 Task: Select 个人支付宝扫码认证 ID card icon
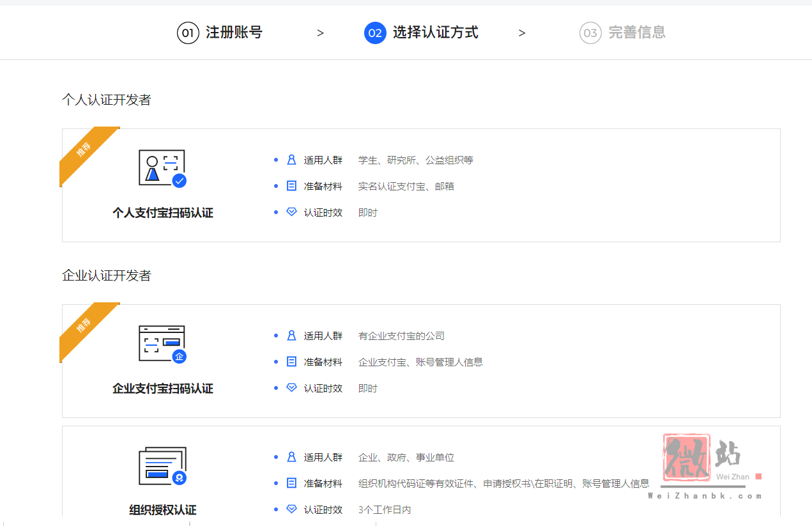coord(162,169)
